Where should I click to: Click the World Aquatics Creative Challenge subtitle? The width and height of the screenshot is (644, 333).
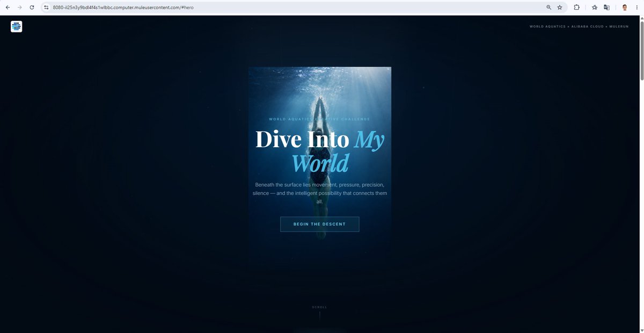point(319,119)
